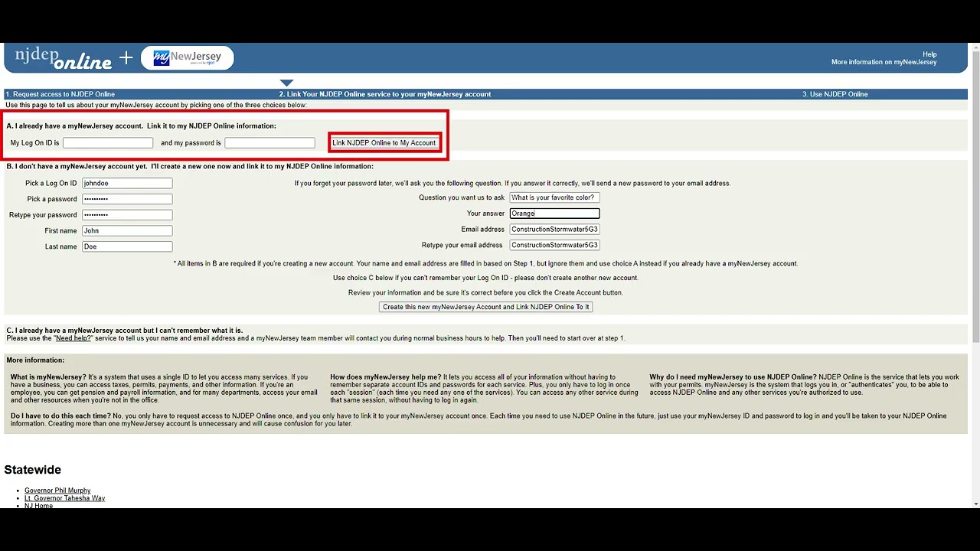Click 'How does myNewJersey help me?' text
This screenshot has height=551, width=980.
386,377
